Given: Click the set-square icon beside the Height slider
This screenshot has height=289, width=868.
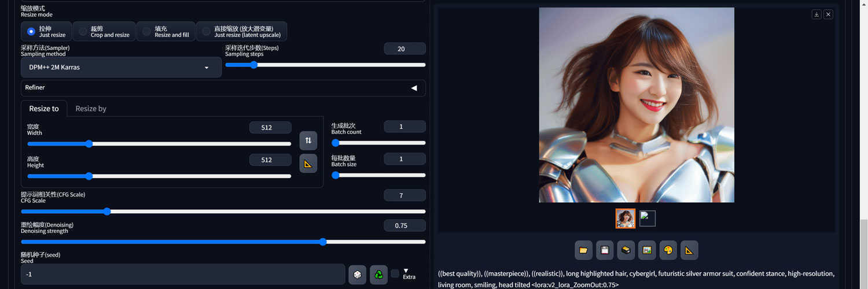Looking at the screenshot, I should pos(308,164).
